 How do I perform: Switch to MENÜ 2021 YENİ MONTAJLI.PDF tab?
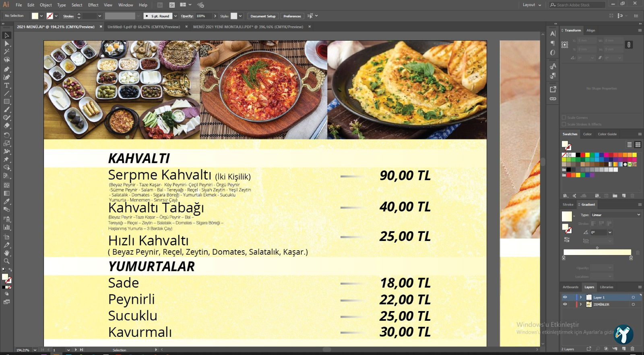(x=248, y=27)
